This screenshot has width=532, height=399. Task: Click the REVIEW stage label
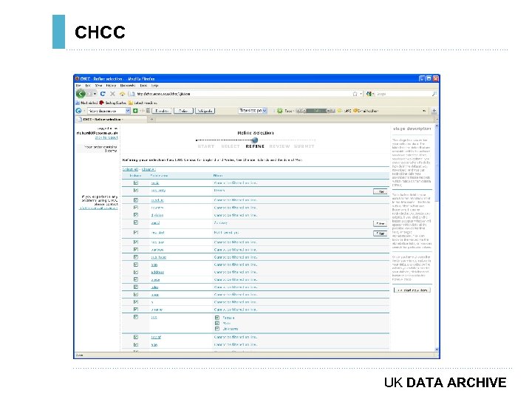tap(279, 146)
